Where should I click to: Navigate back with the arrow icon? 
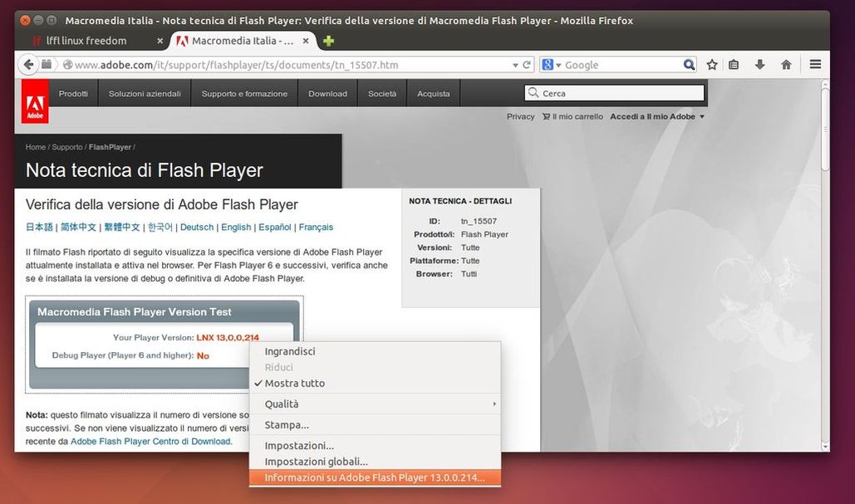(28, 64)
